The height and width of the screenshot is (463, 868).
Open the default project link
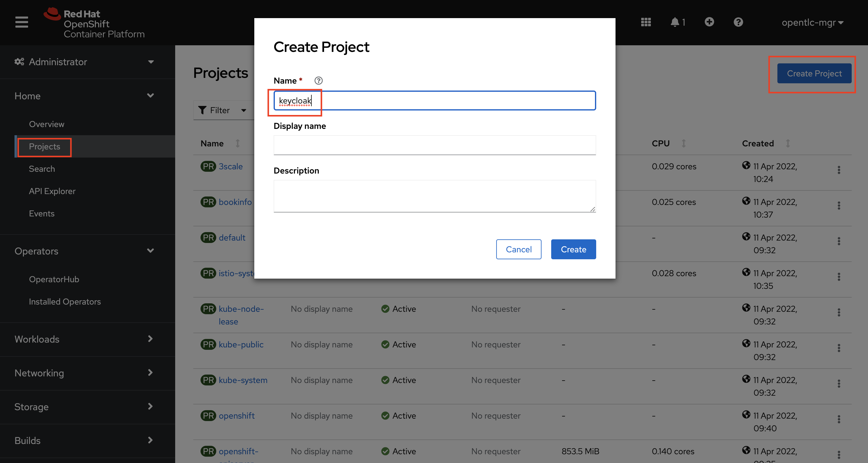(x=232, y=238)
